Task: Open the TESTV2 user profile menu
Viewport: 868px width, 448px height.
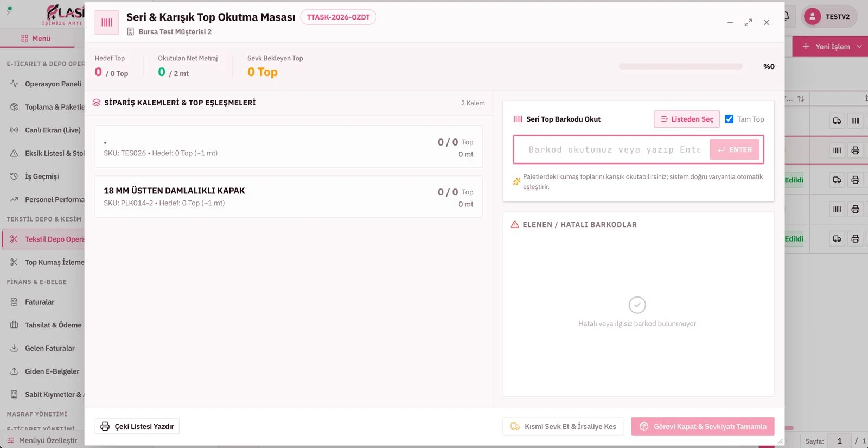Action: [x=829, y=17]
